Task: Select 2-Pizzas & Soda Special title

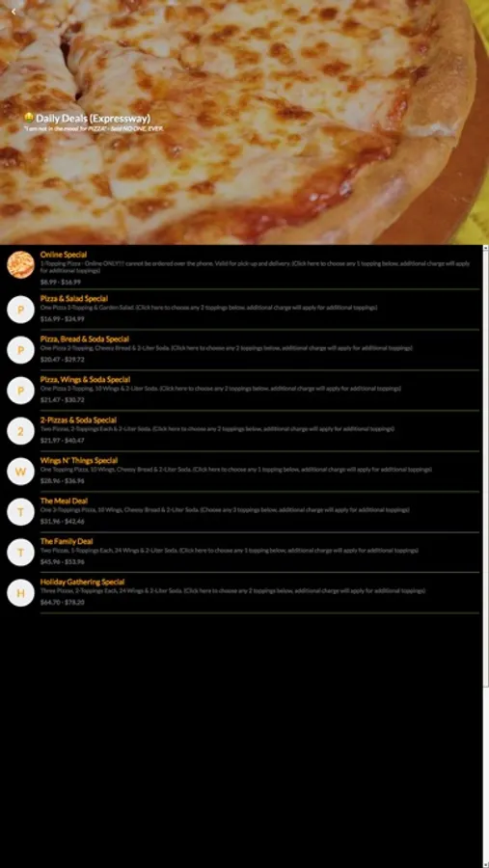Action: (78, 420)
